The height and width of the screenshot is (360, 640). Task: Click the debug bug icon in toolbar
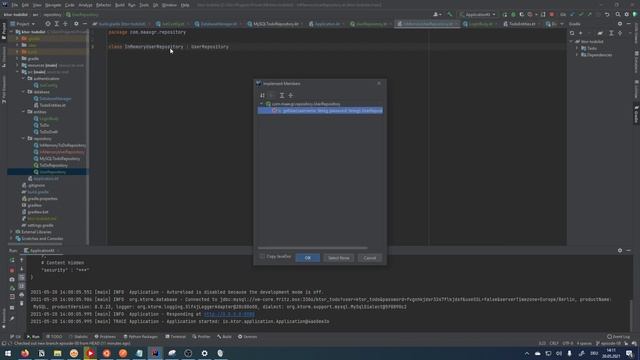513,14
